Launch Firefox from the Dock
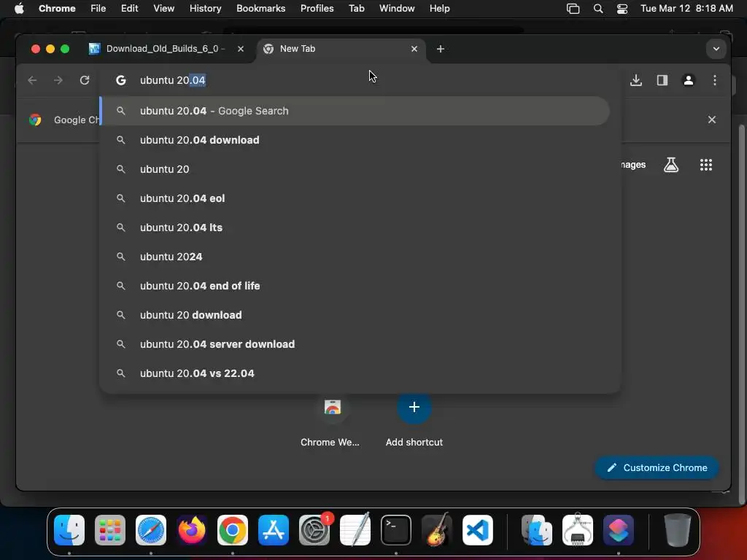The width and height of the screenshot is (747, 560). [x=192, y=530]
